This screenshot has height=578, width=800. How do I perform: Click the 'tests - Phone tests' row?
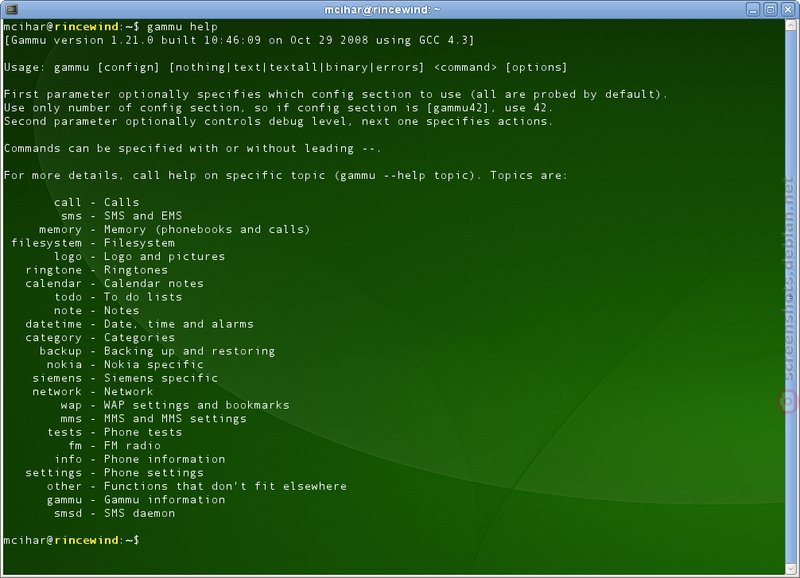coord(114,432)
